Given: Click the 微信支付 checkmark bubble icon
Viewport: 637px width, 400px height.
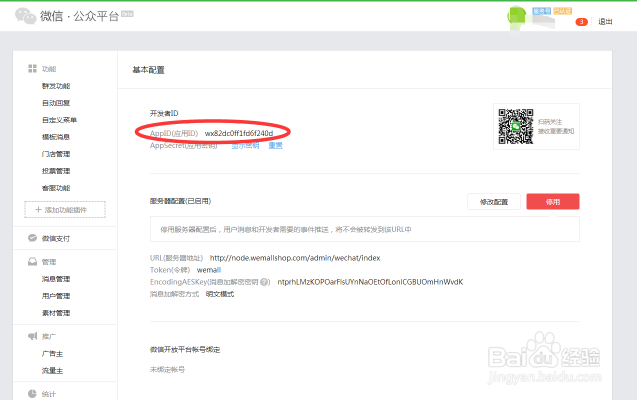Looking at the screenshot, I should point(32,238).
